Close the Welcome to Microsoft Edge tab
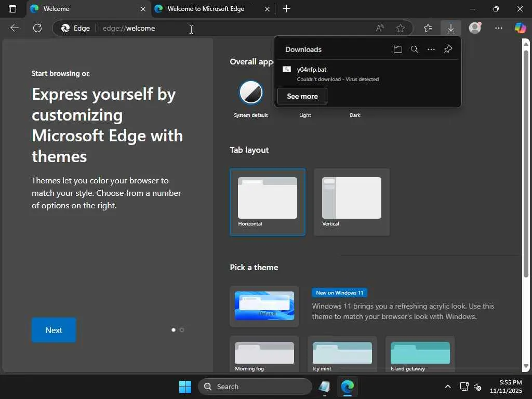 click(x=268, y=9)
